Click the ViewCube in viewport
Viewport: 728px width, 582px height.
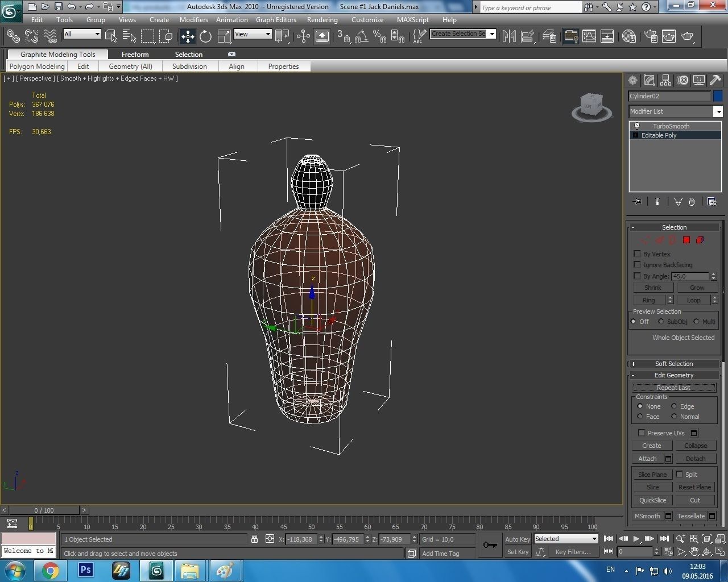591,106
